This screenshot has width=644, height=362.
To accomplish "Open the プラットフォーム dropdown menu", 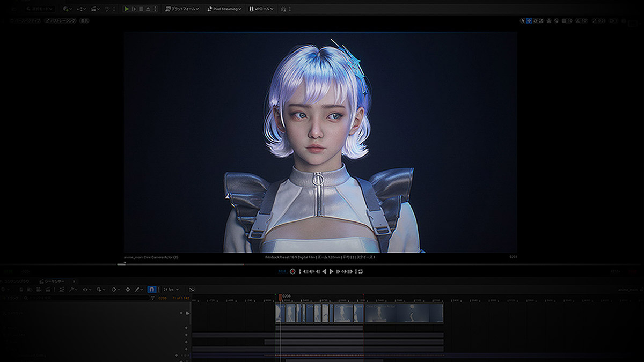I will [181, 9].
